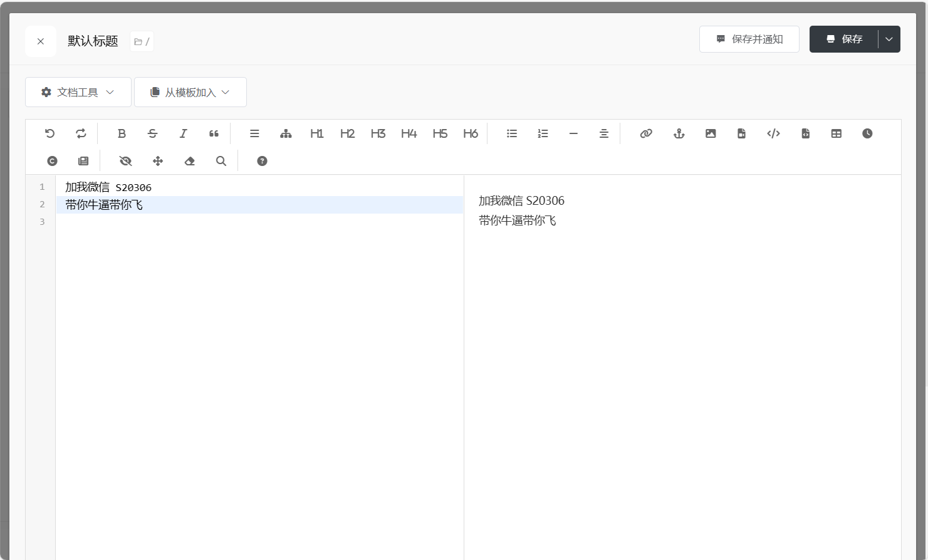Image resolution: width=928 pixels, height=560 pixels.
Task: Expand the arrow beside 保存 button
Action: click(889, 39)
